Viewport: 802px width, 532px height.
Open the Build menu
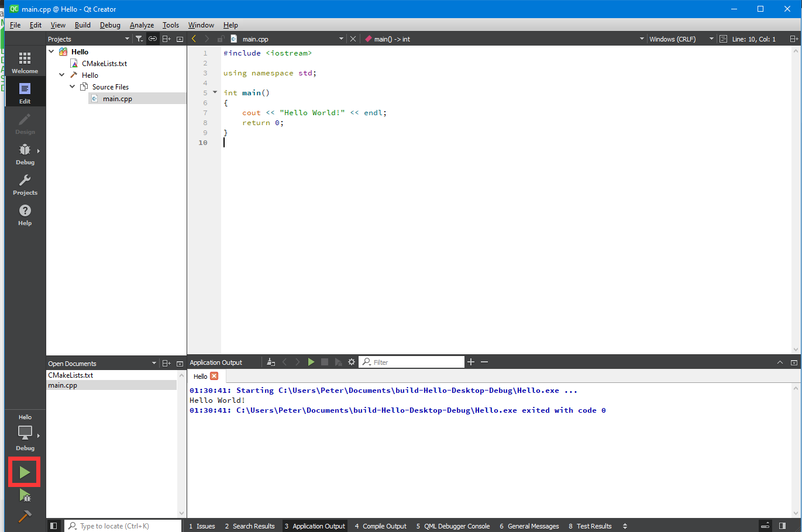click(x=82, y=25)
